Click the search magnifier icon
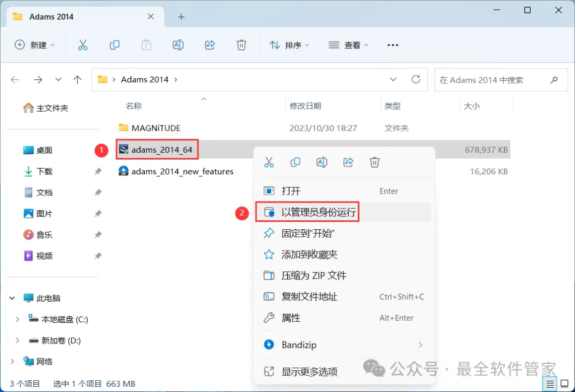The width and height of the screenshot is (575, 392). click(x=554, y=79)
